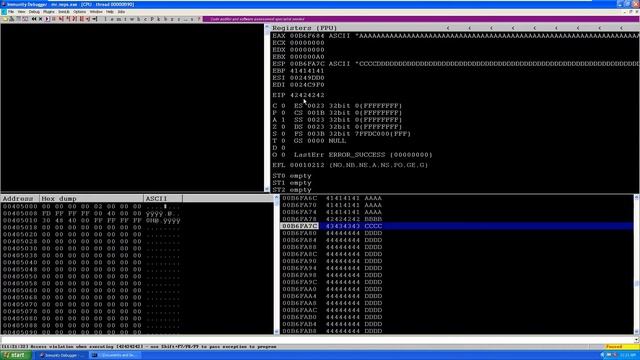Click the Trace into toolbar icon

tap(74, 19)
